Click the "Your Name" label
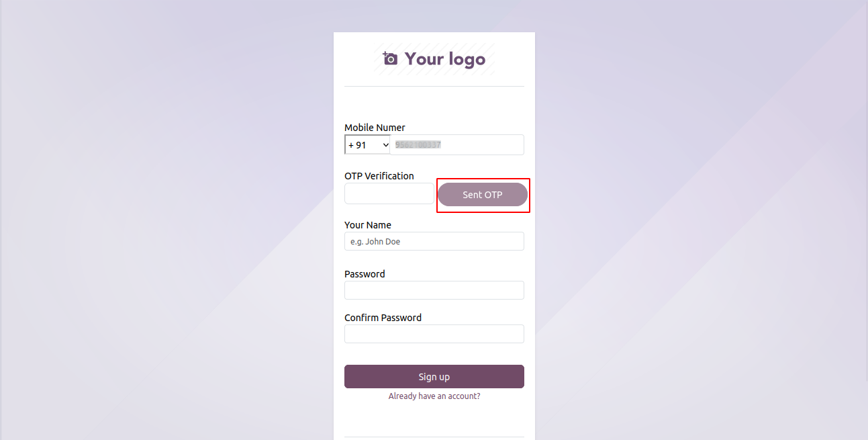The width and height of the screenshot is (868, 440). point(368,225)
